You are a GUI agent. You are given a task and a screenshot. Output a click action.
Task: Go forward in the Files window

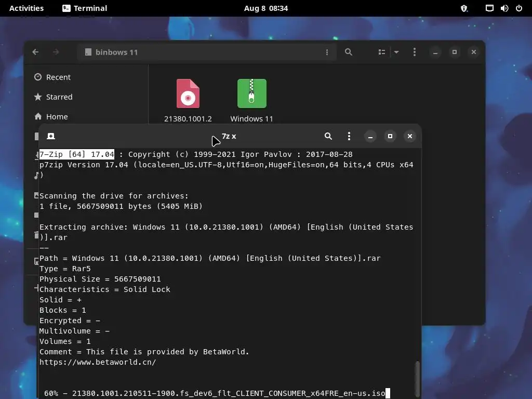pyautogui.click(x=56, y=52)
